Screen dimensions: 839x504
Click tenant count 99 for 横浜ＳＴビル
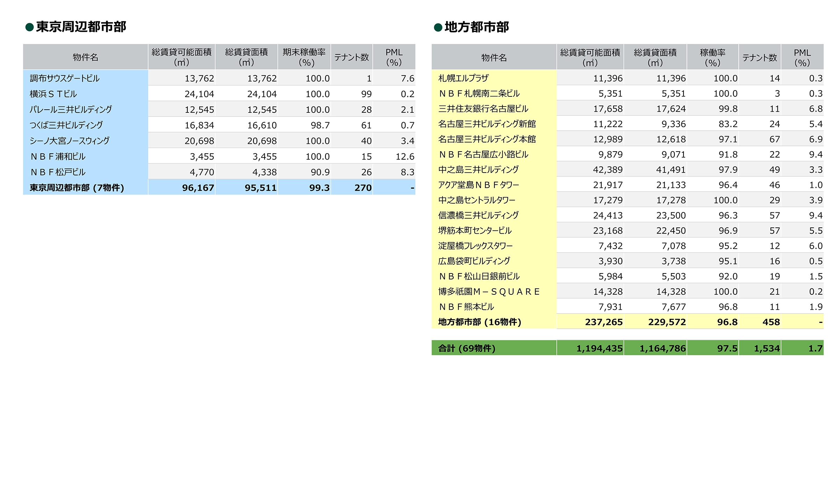366,94
